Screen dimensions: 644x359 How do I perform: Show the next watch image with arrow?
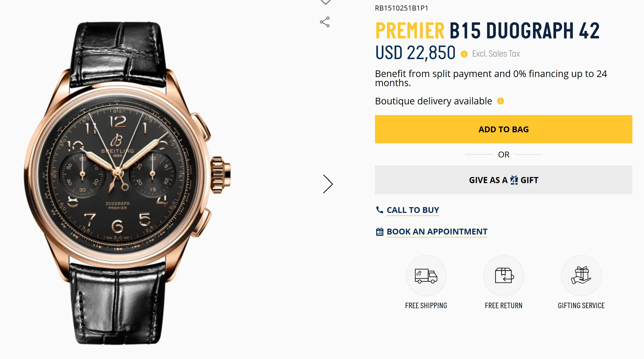click(328, 184)
